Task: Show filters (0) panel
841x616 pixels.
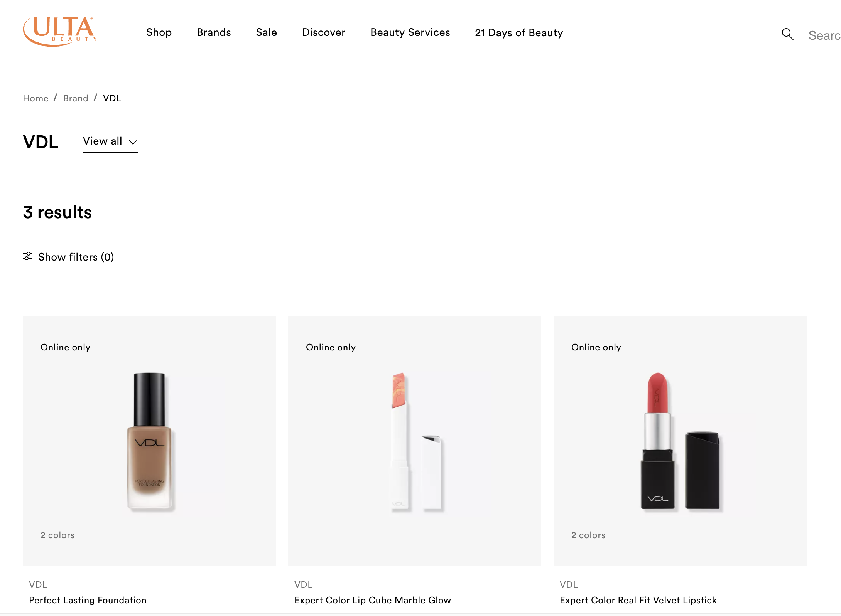Action: 76,257
